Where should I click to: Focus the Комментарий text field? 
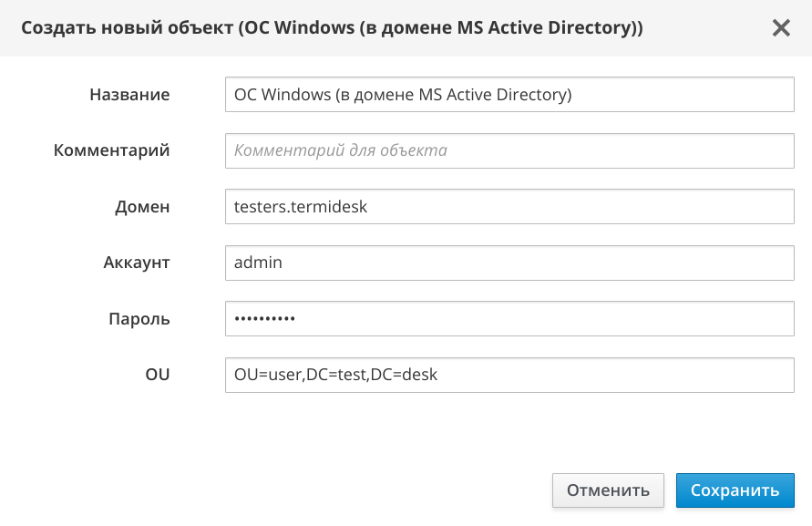[509, 150]
